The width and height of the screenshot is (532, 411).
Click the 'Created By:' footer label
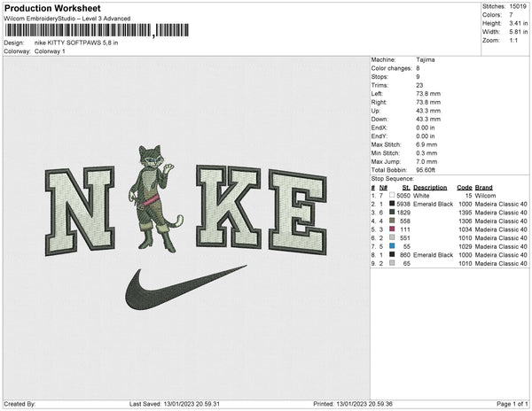click(20, 404)
